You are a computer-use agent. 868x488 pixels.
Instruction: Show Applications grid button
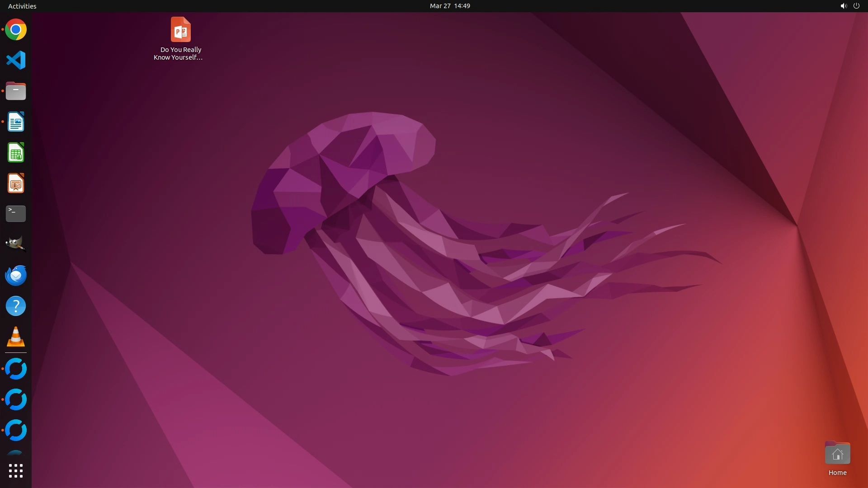(16, 471)
